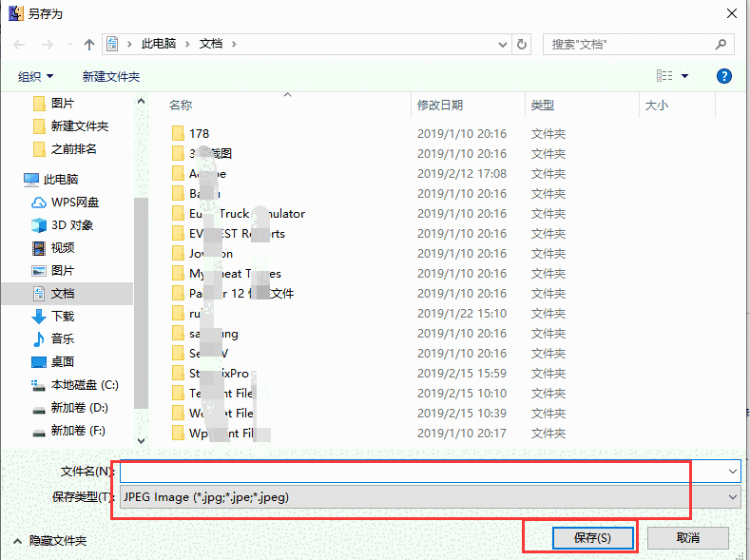750x560 pixels.
Task: Select 之前排名 folder in sidebar
Action: tap(65, 149)
